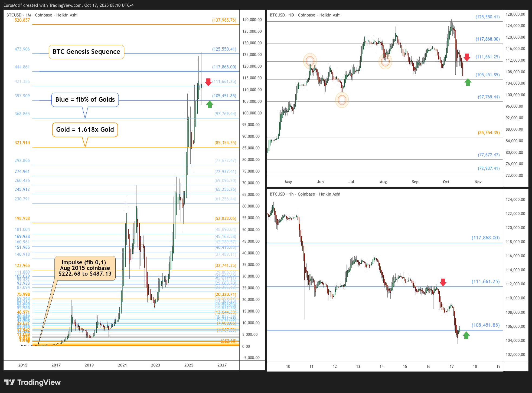The height and width of the screenshot is (393, 532).
Task: Click the 274.961 blue ratio label
Action: coord(22,171)
